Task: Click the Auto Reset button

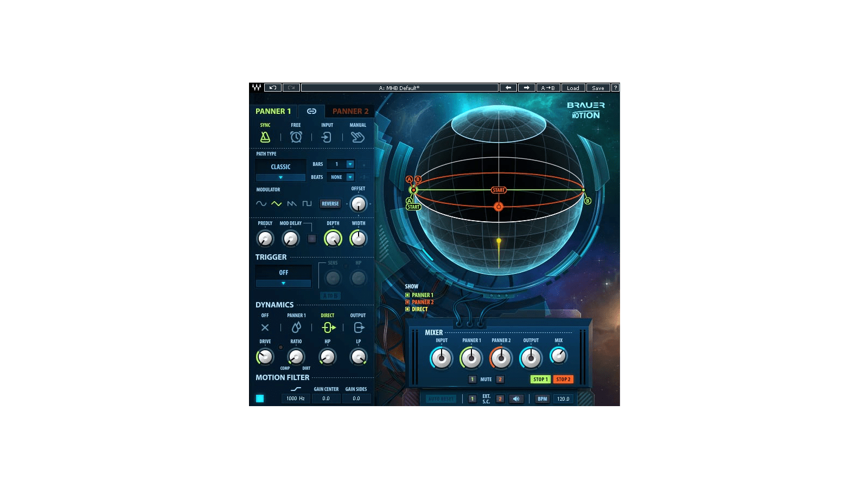Action: (x=441, y=399)
